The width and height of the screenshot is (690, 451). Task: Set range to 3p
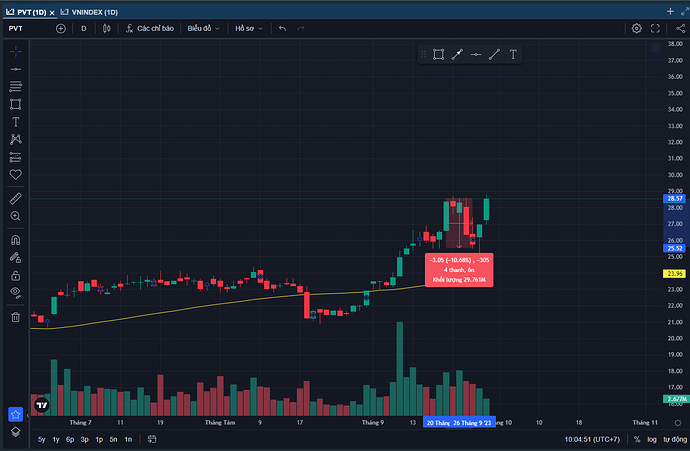tap(84, 439)
